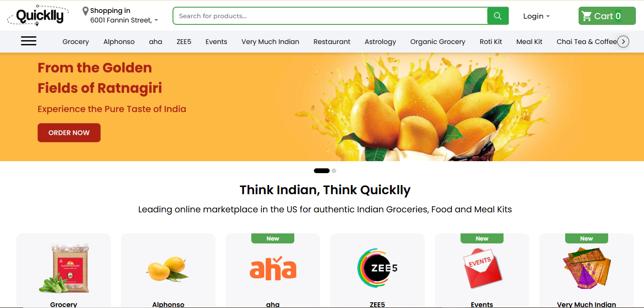The height and width of the screenshot is (308, 644).
Task: Focus the Search for products field
Action: [330, 16]
